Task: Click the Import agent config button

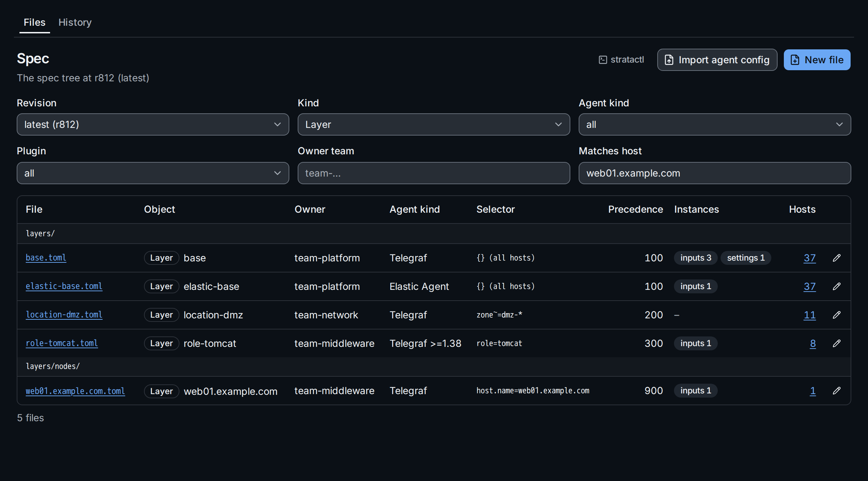Action: [x=717, y=60]
